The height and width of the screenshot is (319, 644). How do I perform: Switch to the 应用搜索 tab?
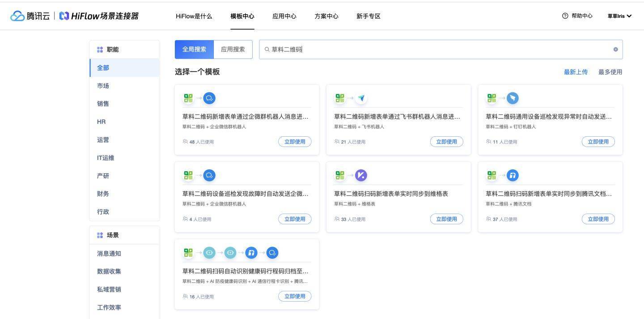(233, 49)
